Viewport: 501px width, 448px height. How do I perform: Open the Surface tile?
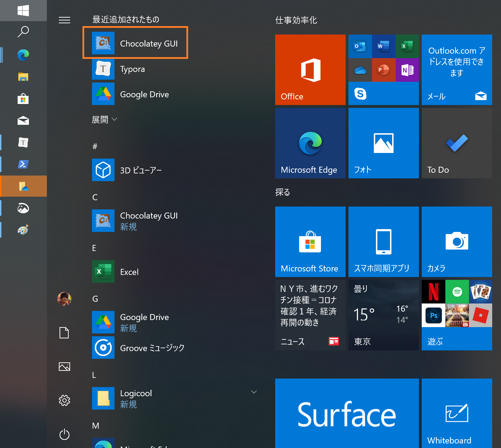347,413
